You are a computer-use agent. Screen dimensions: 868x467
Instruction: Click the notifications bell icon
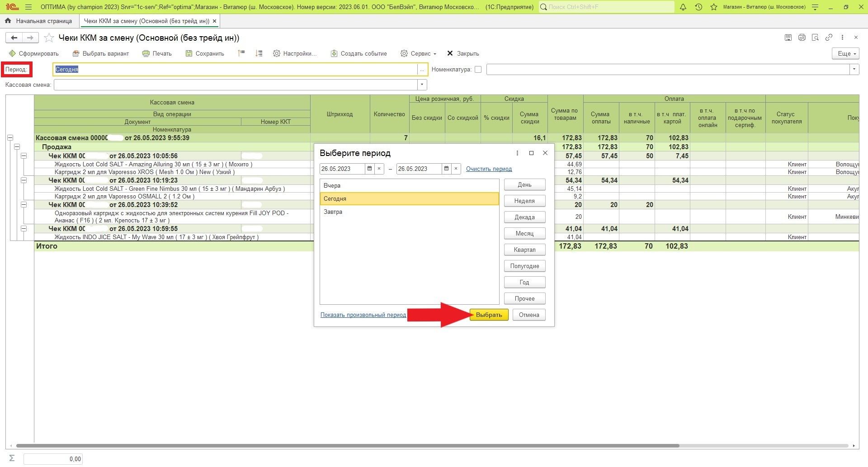click(683, 7)
